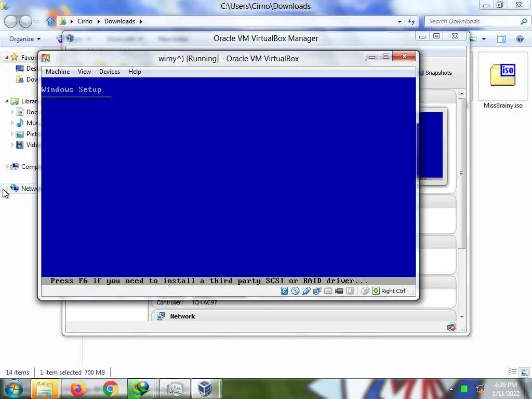532x399 pixels.
Task: Click the Explorer refresh button
Action: 411,21
